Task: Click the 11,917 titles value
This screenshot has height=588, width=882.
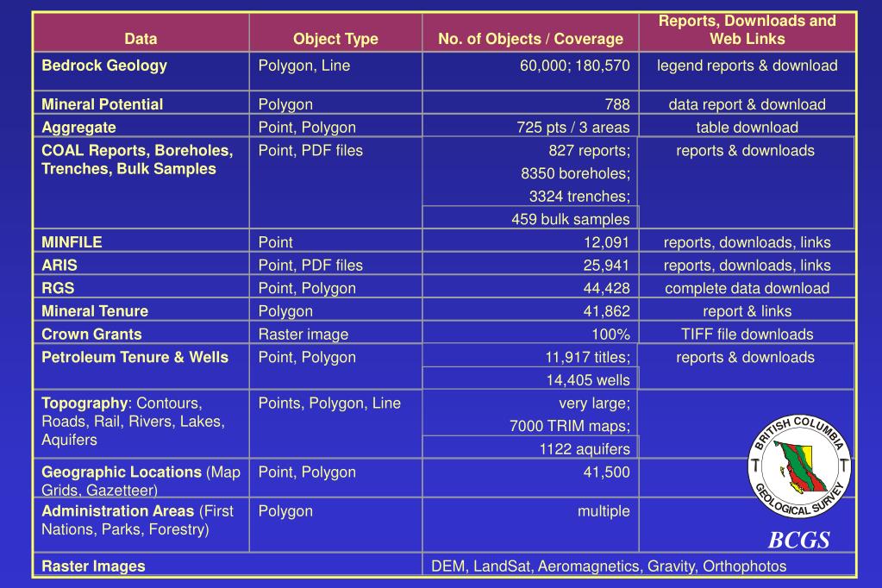Action: click(x=588, y=357)
